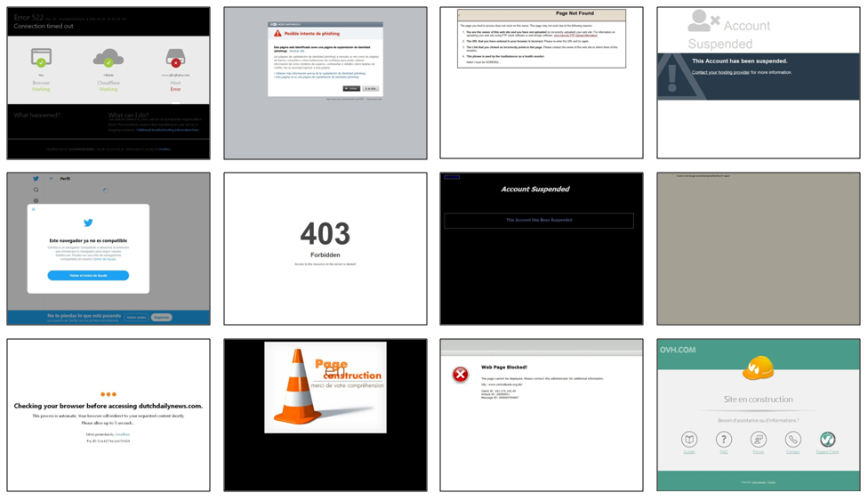Click the Cloudflare link on DDoS check page

pos(123,434)
